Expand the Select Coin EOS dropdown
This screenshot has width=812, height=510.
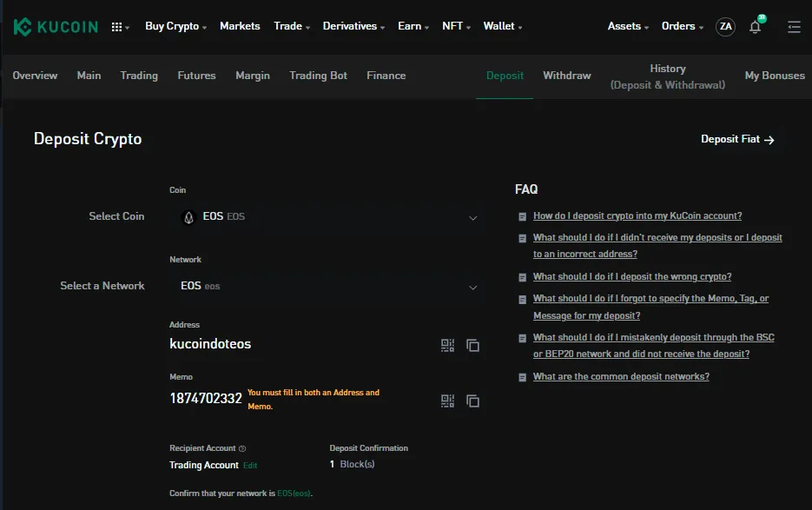click(x=329, y=217)
